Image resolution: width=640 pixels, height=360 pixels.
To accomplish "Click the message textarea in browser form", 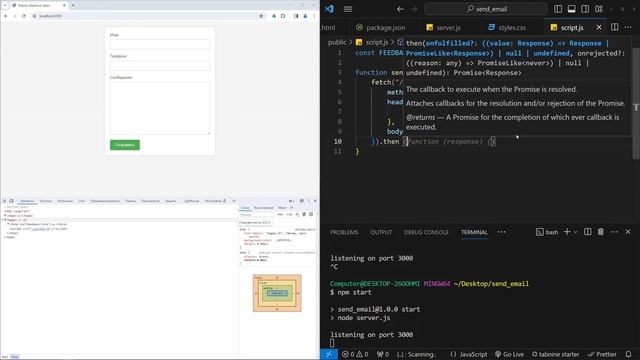I will [160, 108].
